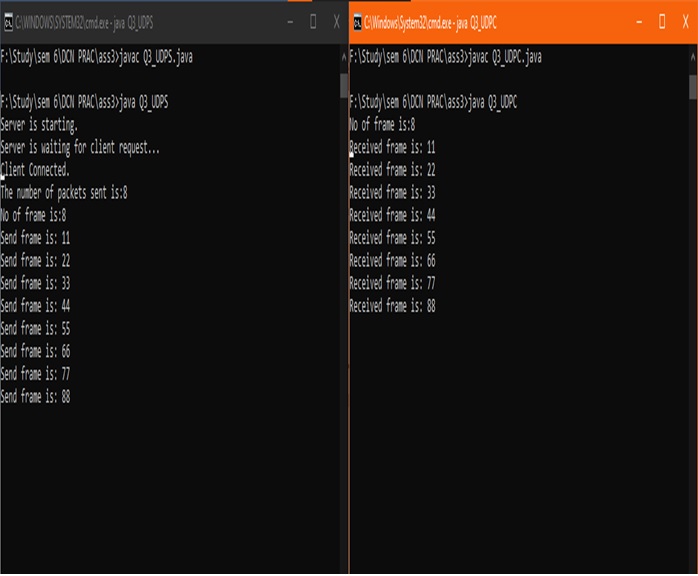This screenshot has width=698, height=576.
Task: Close the Q3_UDPC command window
Action: pyautogui.click(x=686, y=21)
